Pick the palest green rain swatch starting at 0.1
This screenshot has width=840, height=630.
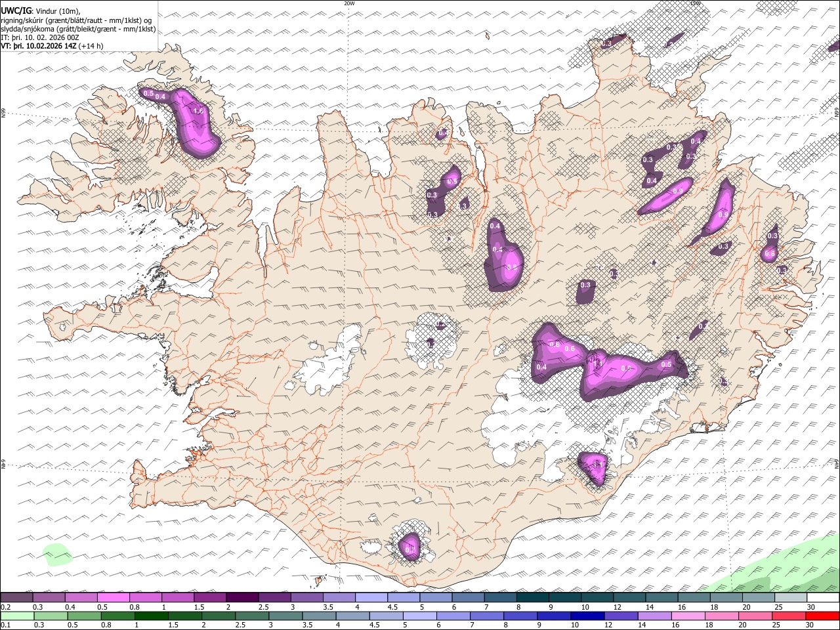(16, 616)
